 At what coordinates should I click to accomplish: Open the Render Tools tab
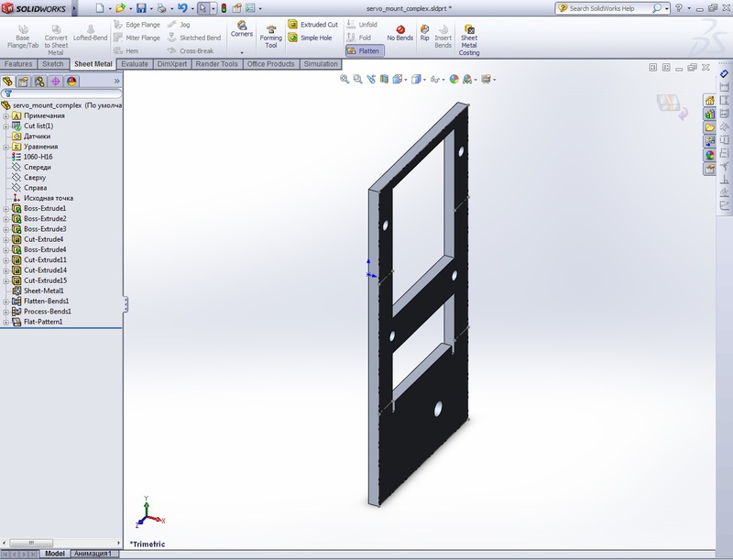[x=216, y=64]
